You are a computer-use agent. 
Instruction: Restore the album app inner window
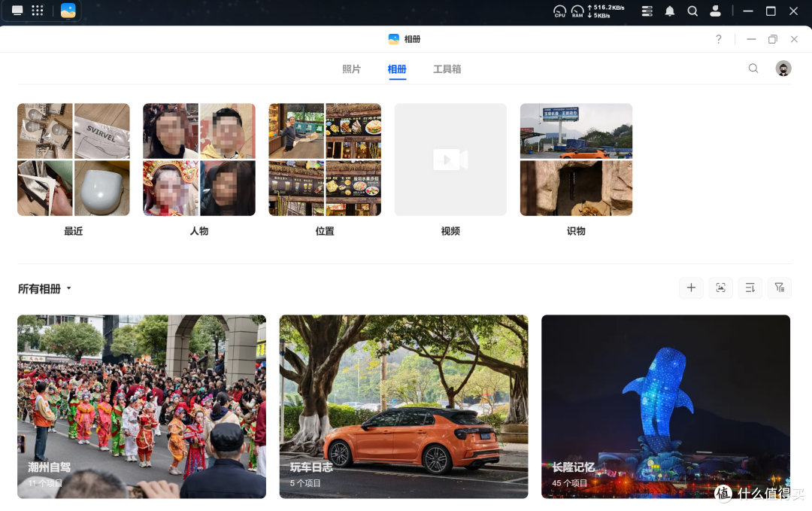click(x=773, y=39)
